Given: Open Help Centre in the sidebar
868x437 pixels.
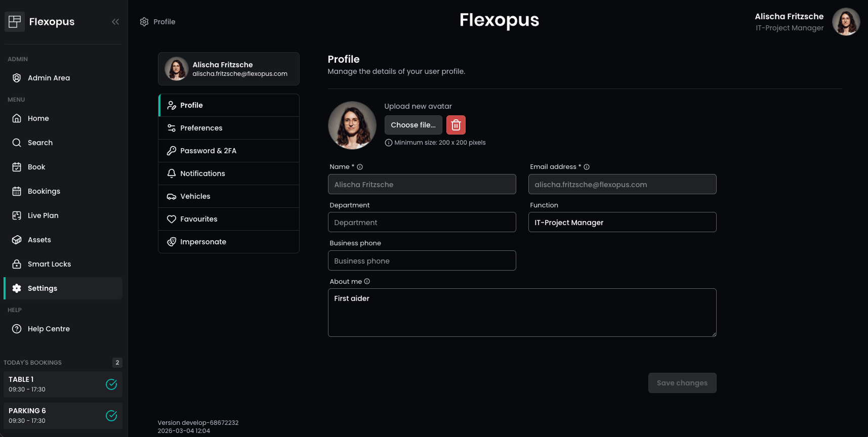Looking at the screenshot, I should pyautogui.click(x=49, y=329).
